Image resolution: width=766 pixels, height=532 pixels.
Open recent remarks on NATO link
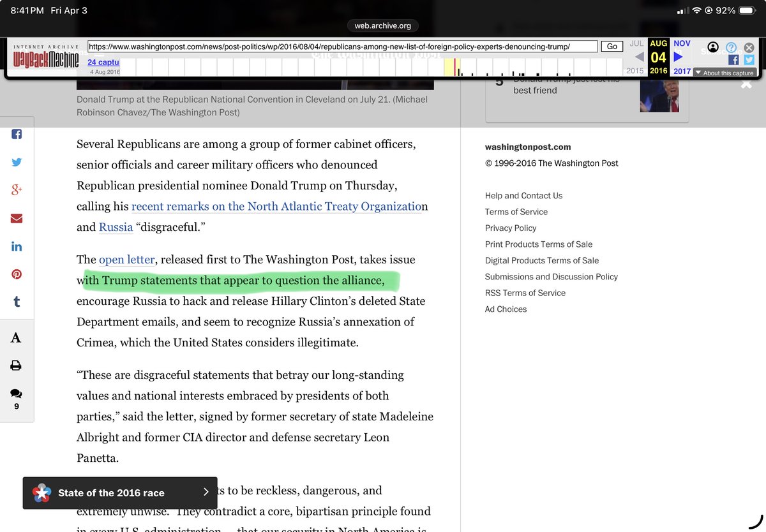277,207
